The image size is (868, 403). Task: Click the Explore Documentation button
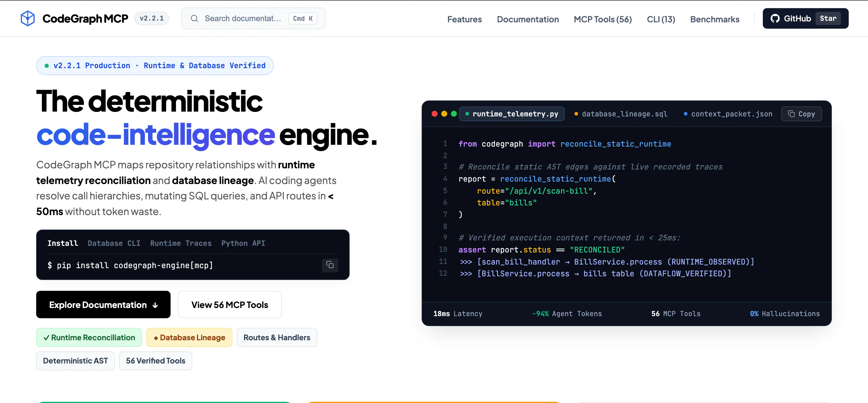coord(103,305)
